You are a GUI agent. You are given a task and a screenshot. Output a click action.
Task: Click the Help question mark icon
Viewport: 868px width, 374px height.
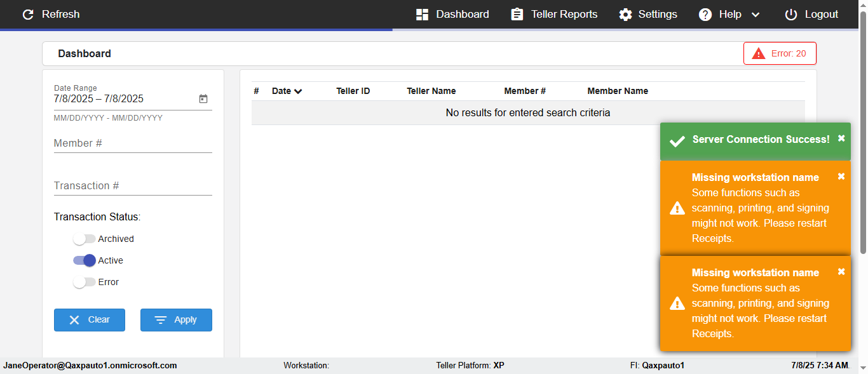pos(705,15)
